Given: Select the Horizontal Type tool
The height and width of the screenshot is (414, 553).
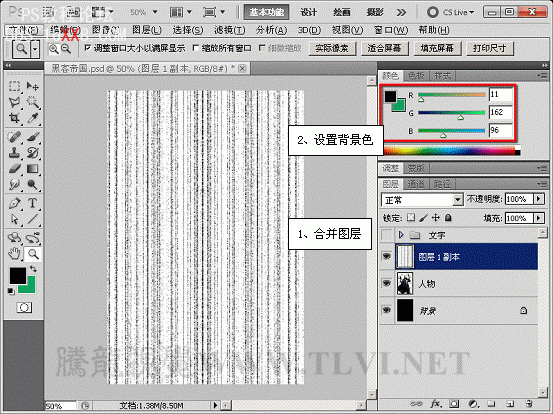Looking at the screenshot, I should (32, 203).
